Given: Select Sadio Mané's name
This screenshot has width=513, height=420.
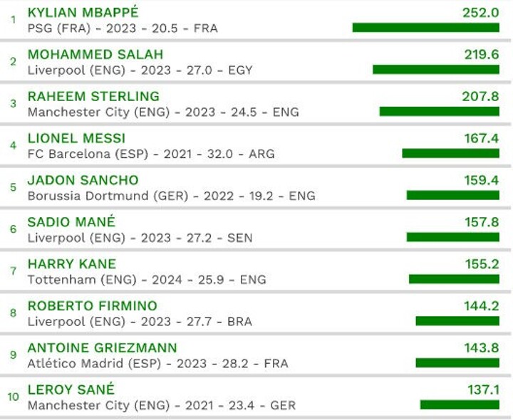Looking at the screenshot, I should 71,222.
